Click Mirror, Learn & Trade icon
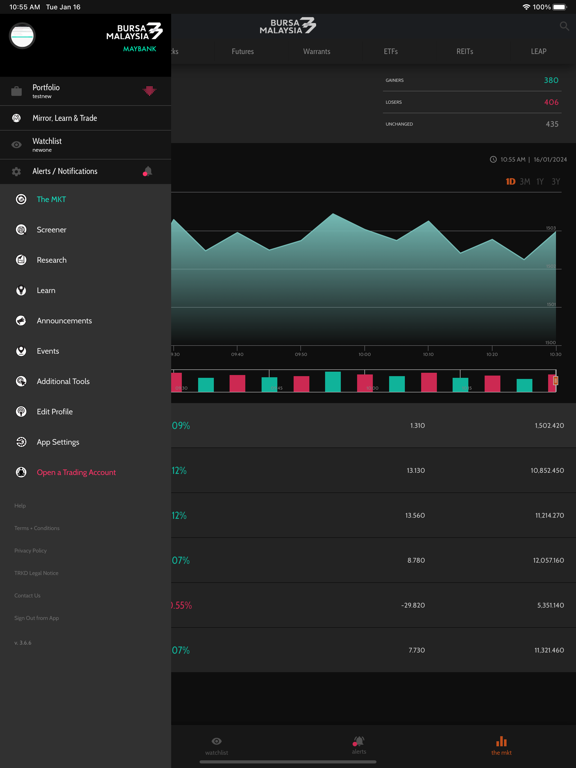Image resolution: width=576 pixels, height=768 pixels. point(16,118)
